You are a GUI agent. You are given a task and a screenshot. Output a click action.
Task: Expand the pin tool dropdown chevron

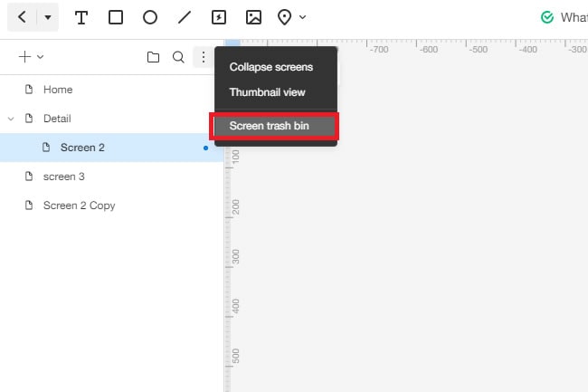303,17
